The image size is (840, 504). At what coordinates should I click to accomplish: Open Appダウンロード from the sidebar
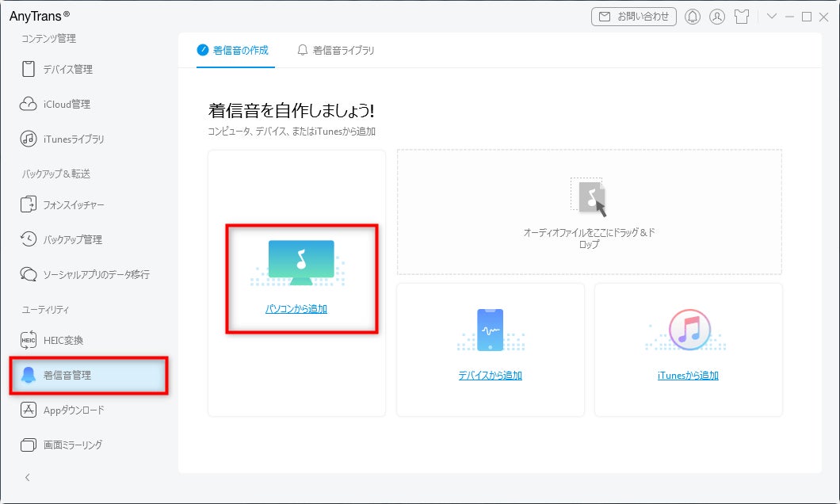[67, 410]
